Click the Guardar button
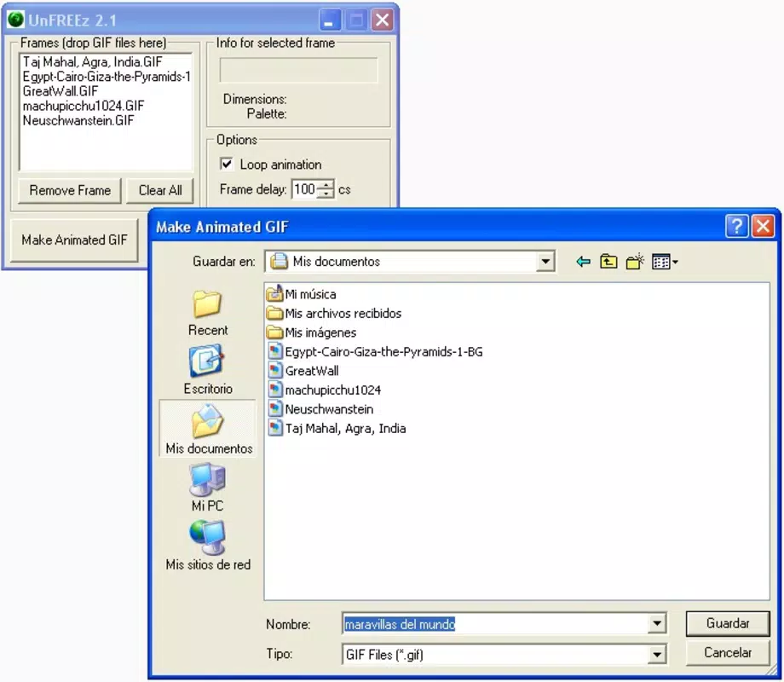Screen dimensions: 784x682 coord(728,623)
